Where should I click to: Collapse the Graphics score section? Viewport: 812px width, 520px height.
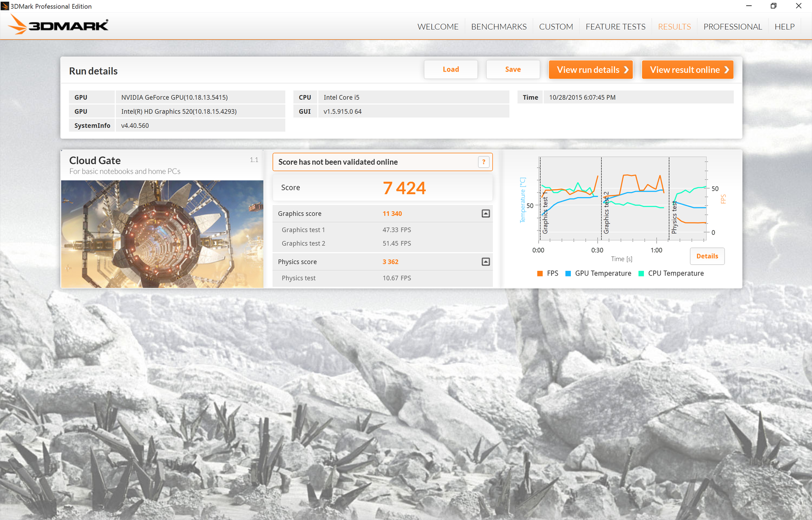(486, 213)
